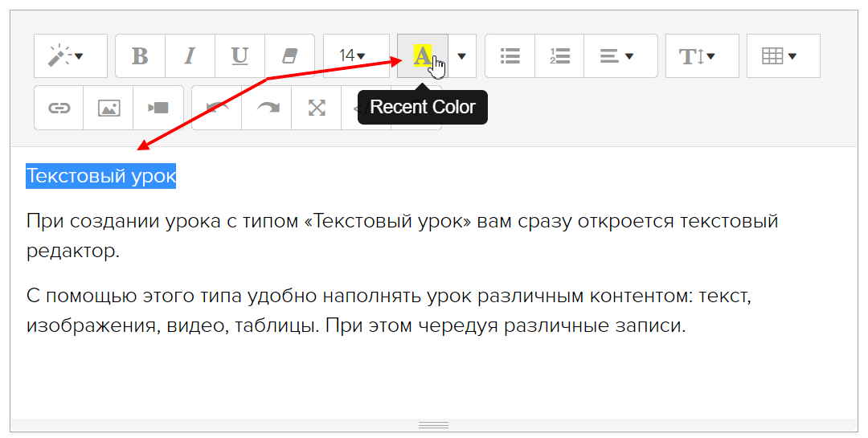The image size is (868, 438).
Task: Click the insert link icon
Action: (x=59, y=108)
